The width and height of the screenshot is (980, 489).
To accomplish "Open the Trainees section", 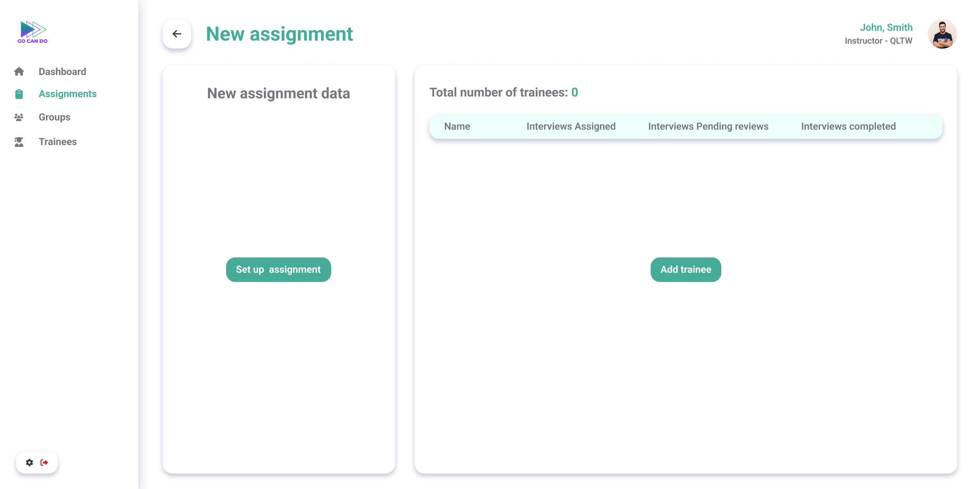I will pyautogui.click(x=58, y=142).
